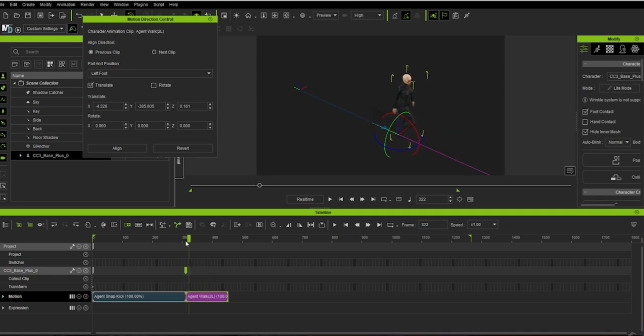Click the sun lighting icon in toolbar
644x336 pixels.
click(236, 16)
